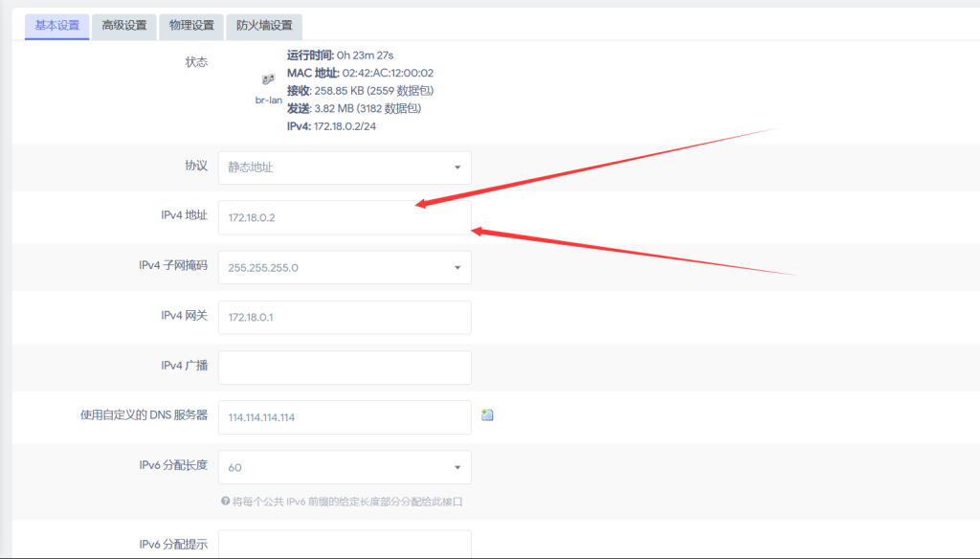Open the 高级设置 tab
Screen dimensions: 980x559
(124, 26)
